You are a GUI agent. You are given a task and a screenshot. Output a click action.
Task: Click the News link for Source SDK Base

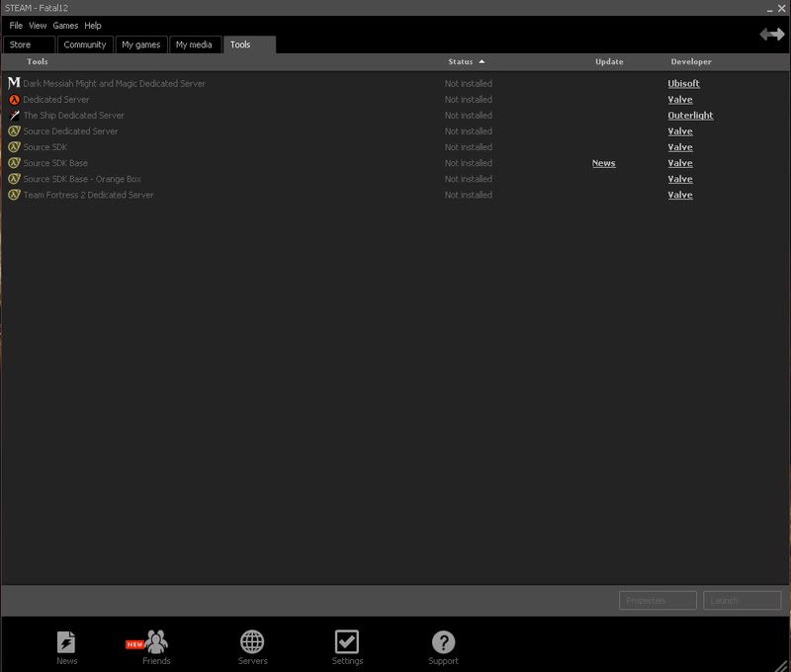pyautogui.click(x=603, y=163)
